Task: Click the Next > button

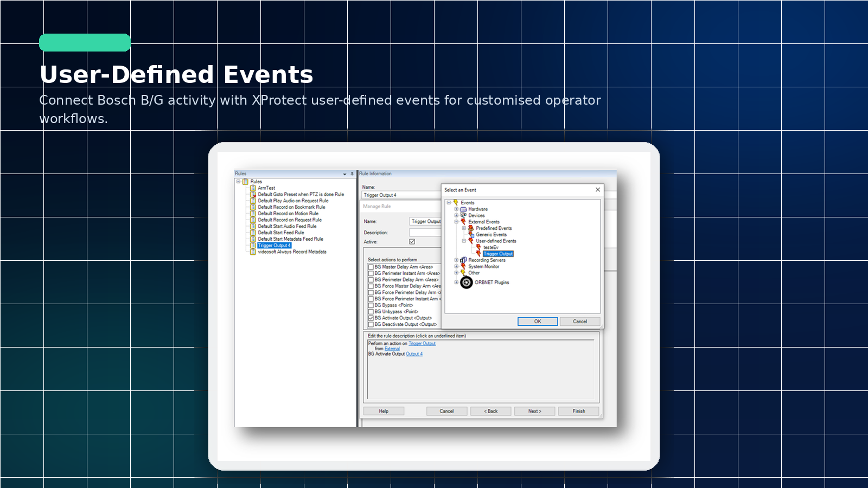Action: 535,411
